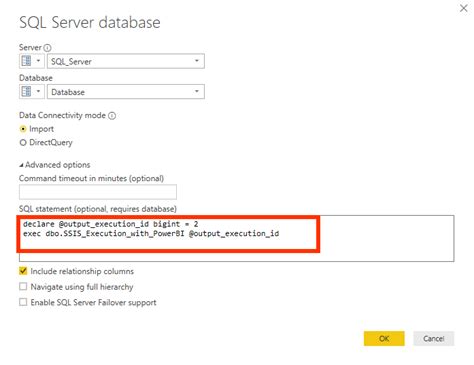
Task: Open the Database input type selector
Action: [x=32, y=92]
